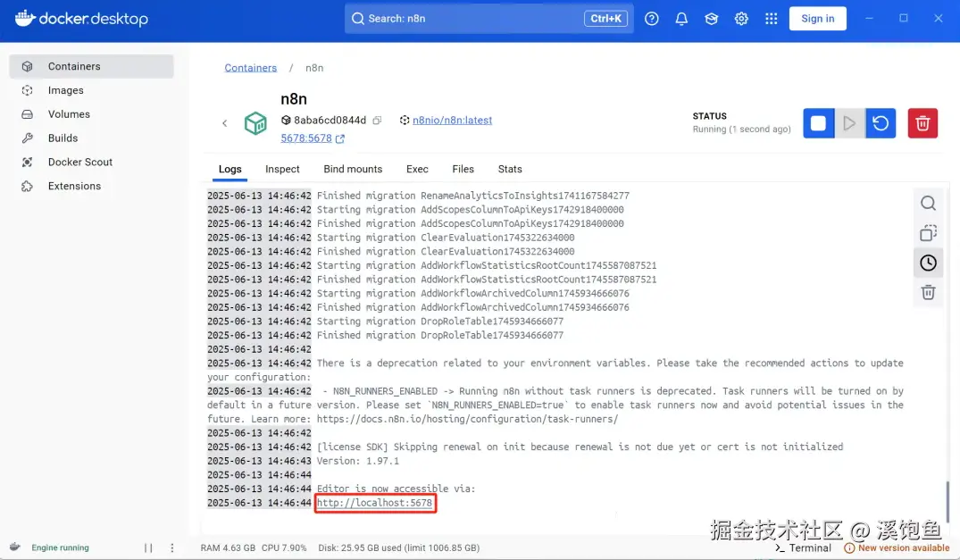This screenshot has height=560, width=960.
Task: Click the greyed-out Start play button
Action: coord(849,123)
